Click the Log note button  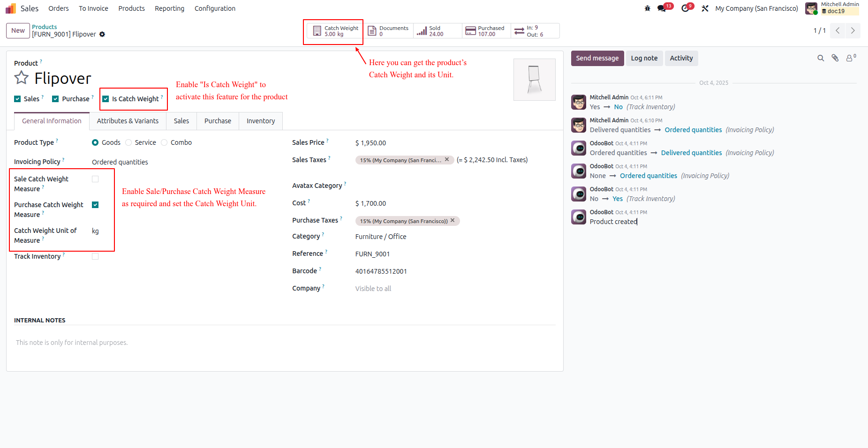tap(644, 58)
